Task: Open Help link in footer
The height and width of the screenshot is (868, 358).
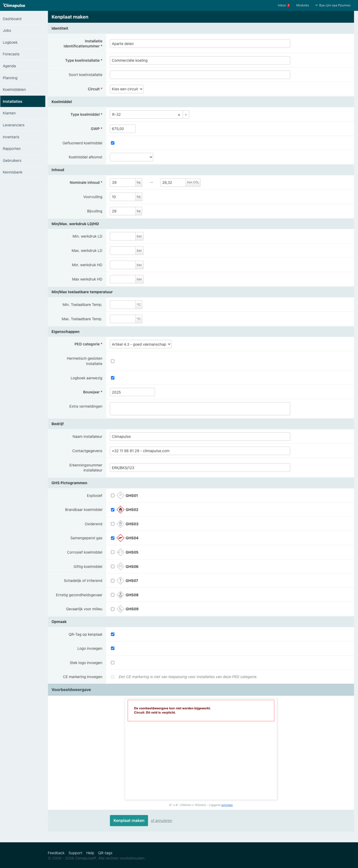Action: click(90, 853)
